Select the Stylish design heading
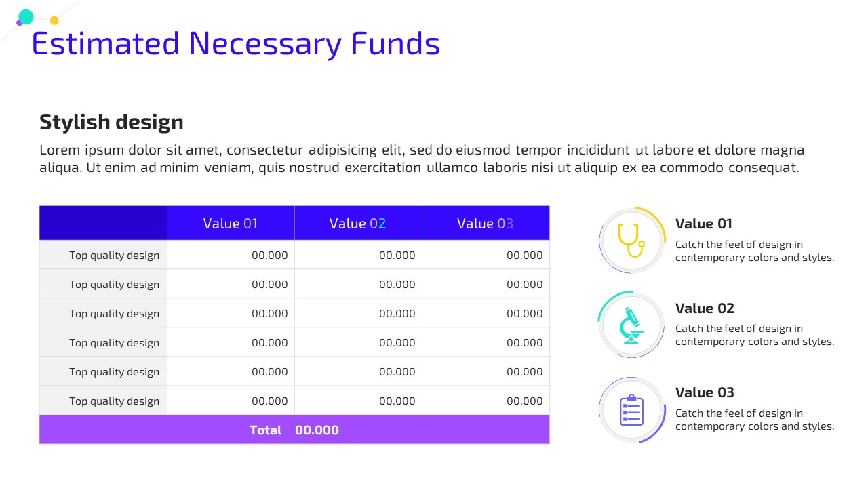 coord(111,122)
